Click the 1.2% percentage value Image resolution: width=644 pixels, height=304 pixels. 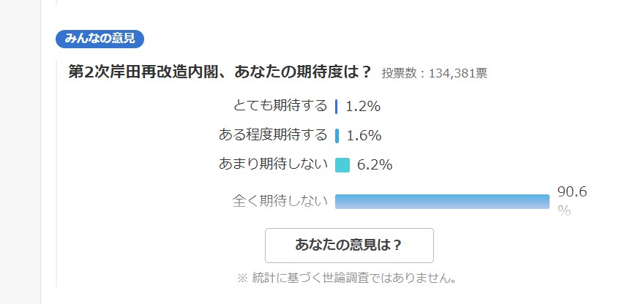(363, 107)
